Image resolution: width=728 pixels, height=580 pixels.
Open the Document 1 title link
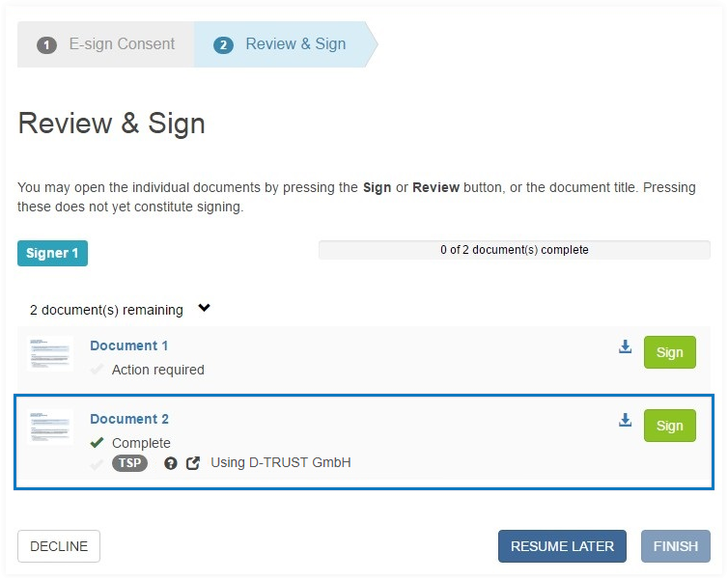[129, 345]
